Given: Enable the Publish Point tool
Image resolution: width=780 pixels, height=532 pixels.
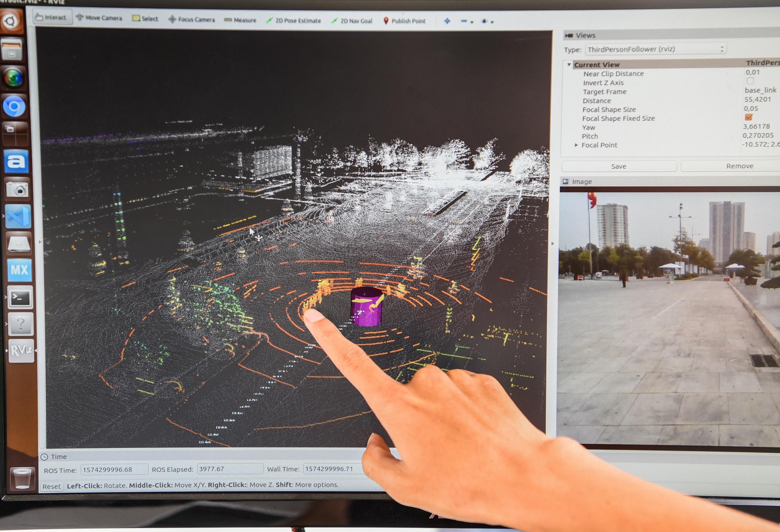Looking at the screenshot, I should click(404, 21).
